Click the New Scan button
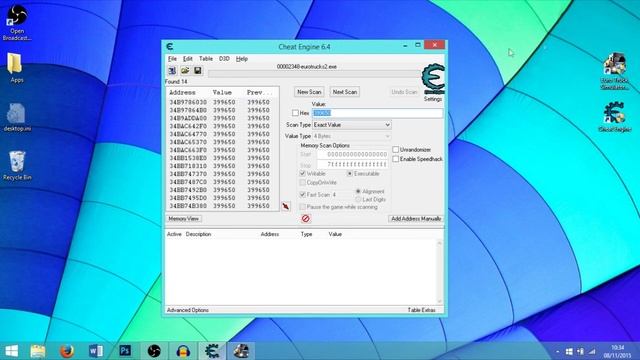The height and width of the screenshot is (360, 640). [309, 92]
